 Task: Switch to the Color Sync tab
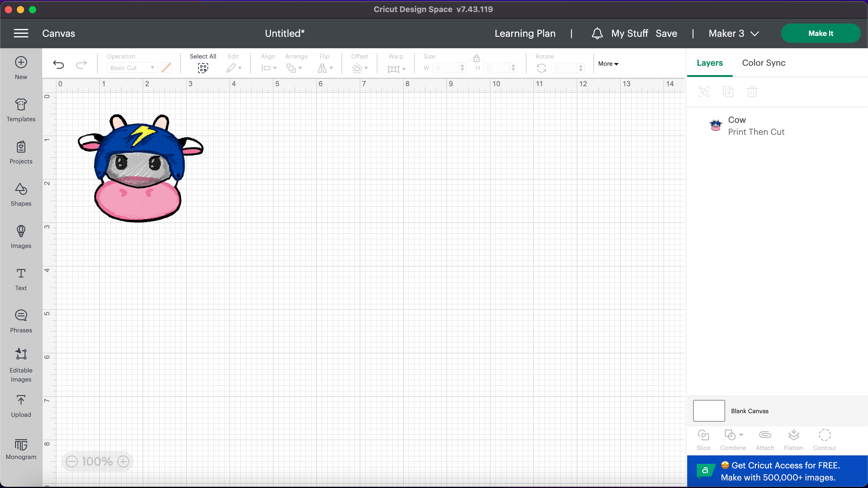763,63
